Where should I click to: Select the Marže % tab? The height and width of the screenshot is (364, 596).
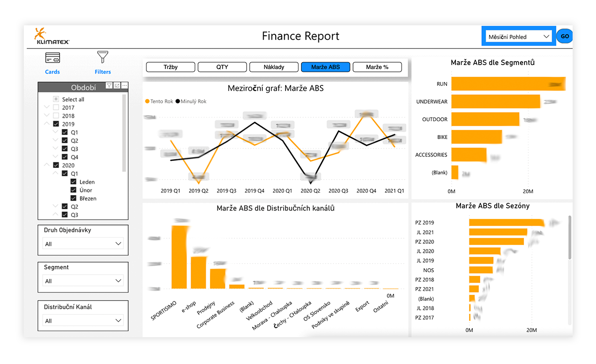click(x=377, y=67)
